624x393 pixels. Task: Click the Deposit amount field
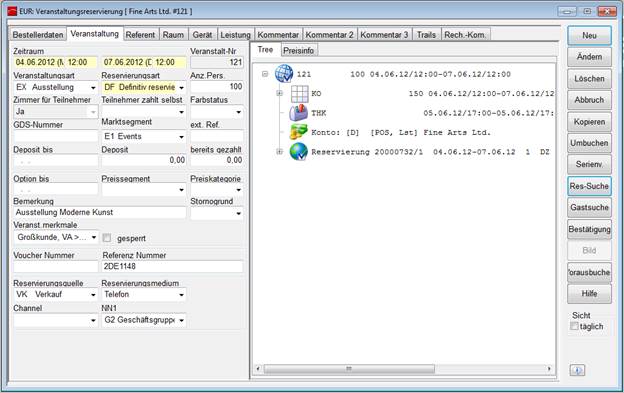pos(144,160)
